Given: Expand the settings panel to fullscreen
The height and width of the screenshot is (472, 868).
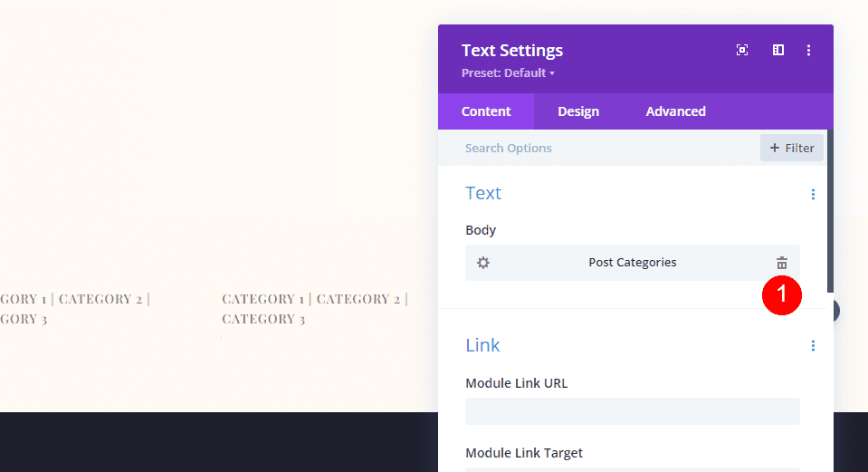Looking at the screenshot, I should 742,51.
